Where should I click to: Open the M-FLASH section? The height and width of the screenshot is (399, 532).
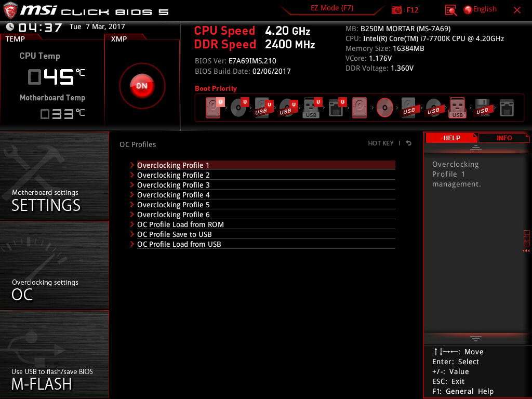click(55, 355)
